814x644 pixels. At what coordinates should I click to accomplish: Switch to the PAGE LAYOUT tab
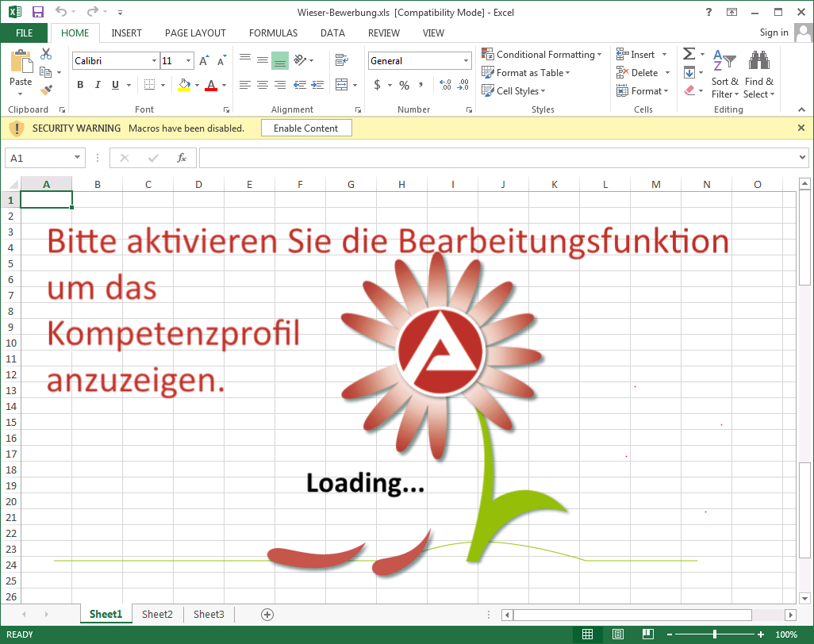click(x=195, y=33)
